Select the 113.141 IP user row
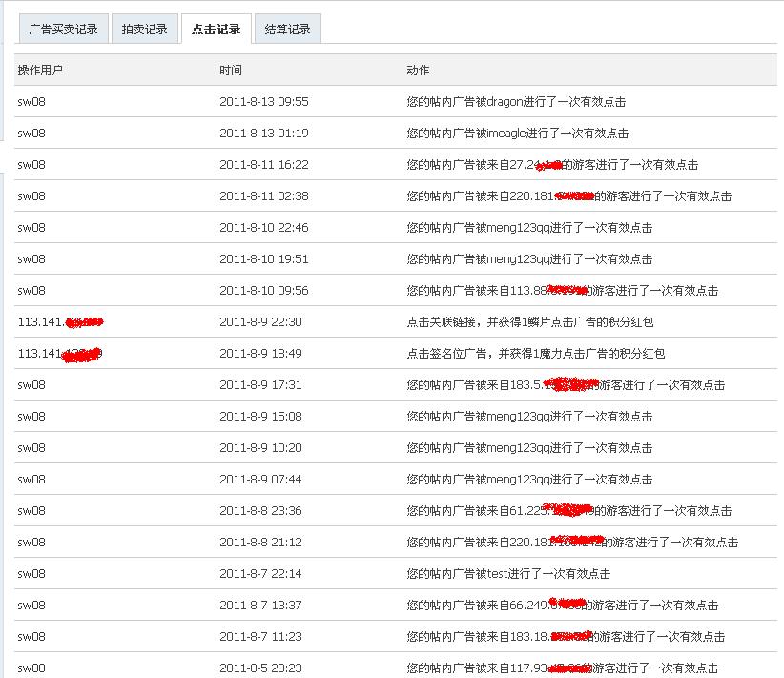Screen dimensions: 784x678 tap(57, 321)
